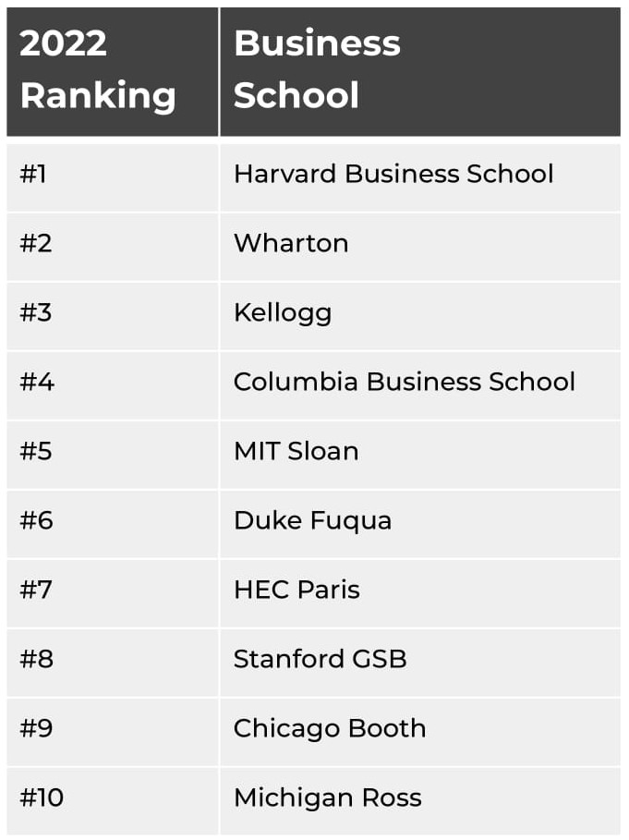Click the #5 ranking cell
Viewport: 629px width, 840px height.
[35, 451]
